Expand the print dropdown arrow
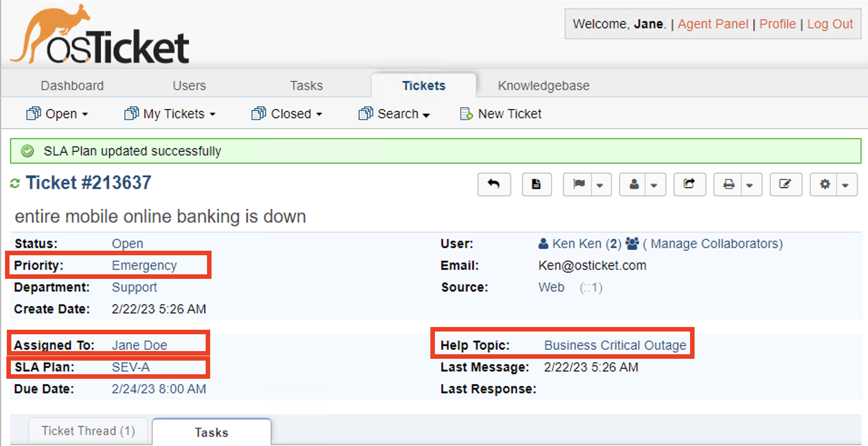Screen dimensions: 868x446 750,185
